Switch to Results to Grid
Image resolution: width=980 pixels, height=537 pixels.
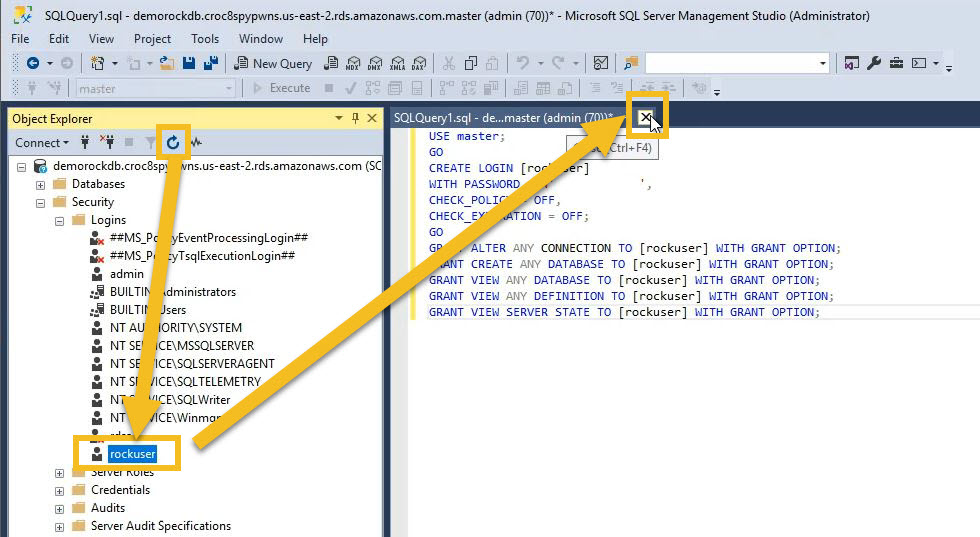[x=543, y=88]
